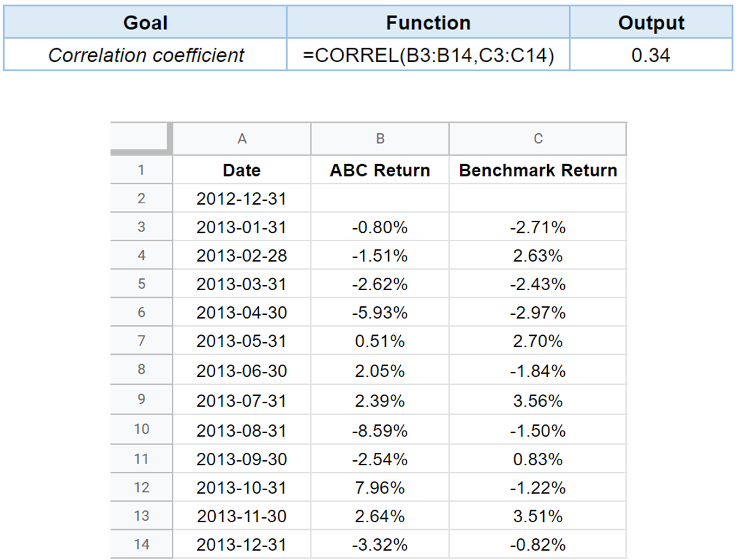Select the column A header
Viewport: 738px width, 560px height.
pos(241,139)
